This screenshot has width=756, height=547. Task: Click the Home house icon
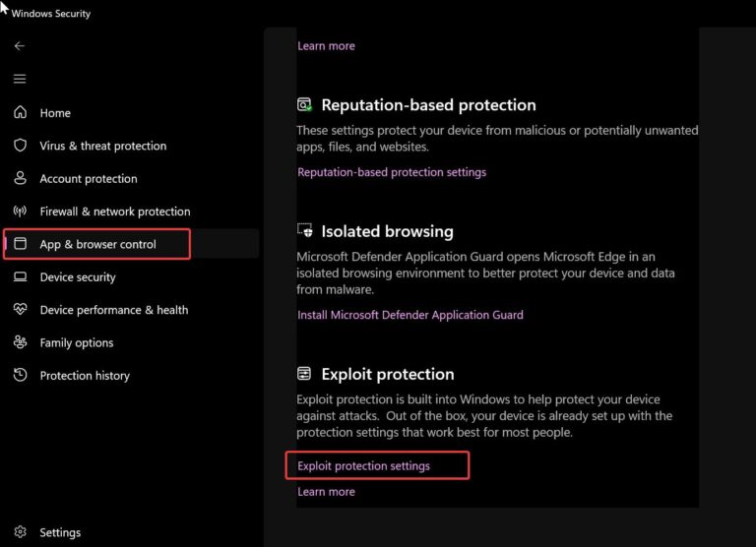(20, 113)
